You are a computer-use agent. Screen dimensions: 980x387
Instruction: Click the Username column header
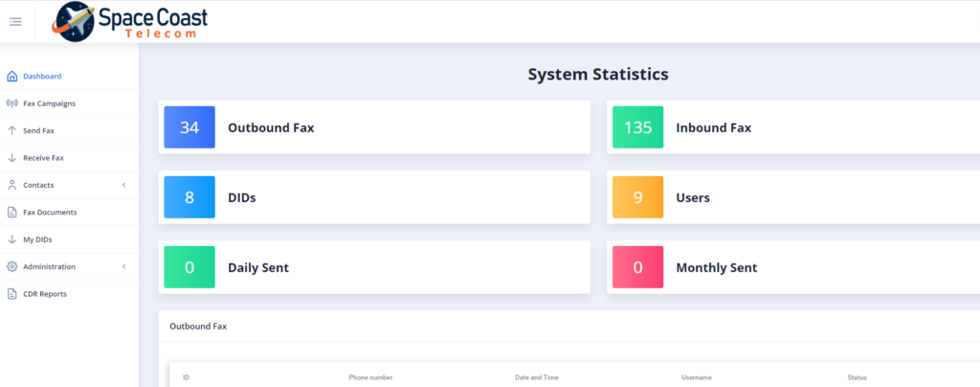(x=697, y=377)
